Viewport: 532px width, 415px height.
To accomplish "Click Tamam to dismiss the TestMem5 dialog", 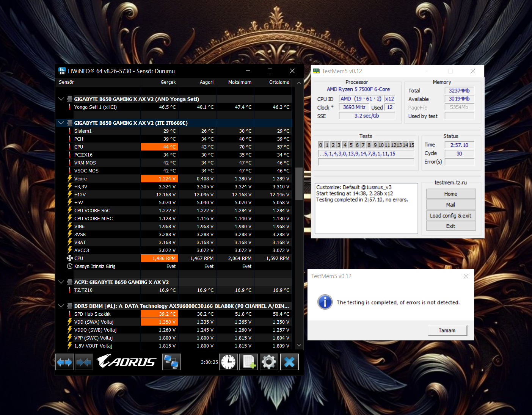I will click(447, 330).
